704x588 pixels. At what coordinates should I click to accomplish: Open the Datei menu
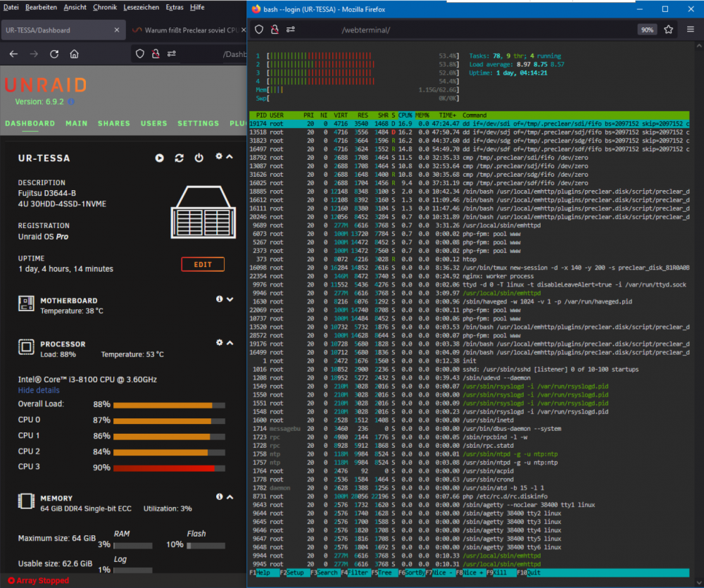pos(11,7)
